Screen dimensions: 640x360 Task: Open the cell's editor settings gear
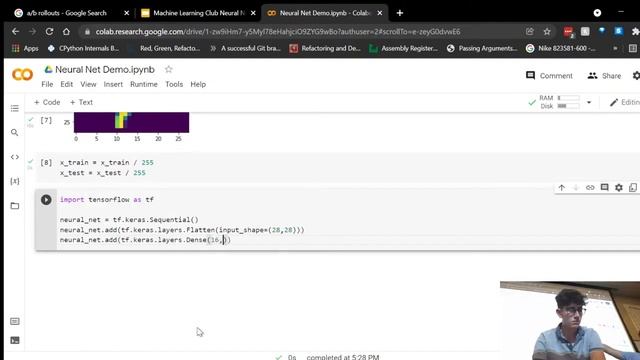pyautogui.click(x=619, y=188)
